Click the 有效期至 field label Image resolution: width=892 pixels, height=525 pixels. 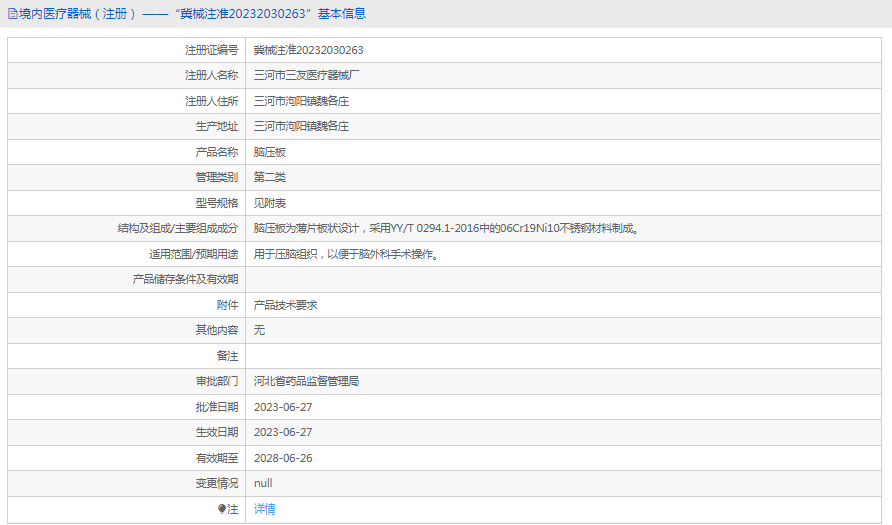pos(217,458)
